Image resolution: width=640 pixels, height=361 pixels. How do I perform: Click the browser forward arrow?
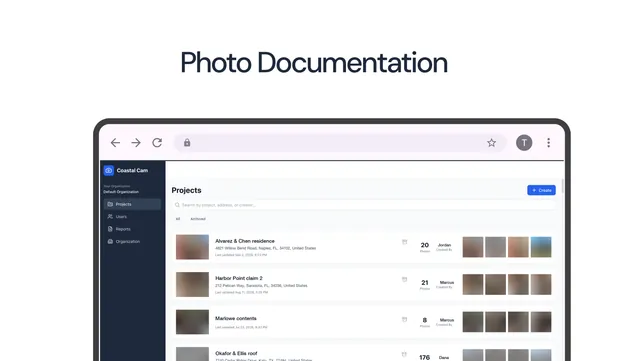click(x=136, y=143)
